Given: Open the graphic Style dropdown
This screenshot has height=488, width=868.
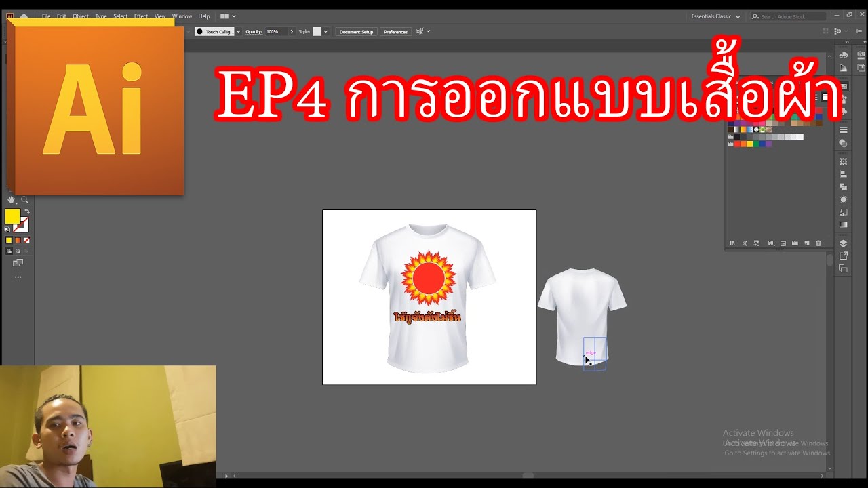Looking at the screenshot, I should 325,32.
